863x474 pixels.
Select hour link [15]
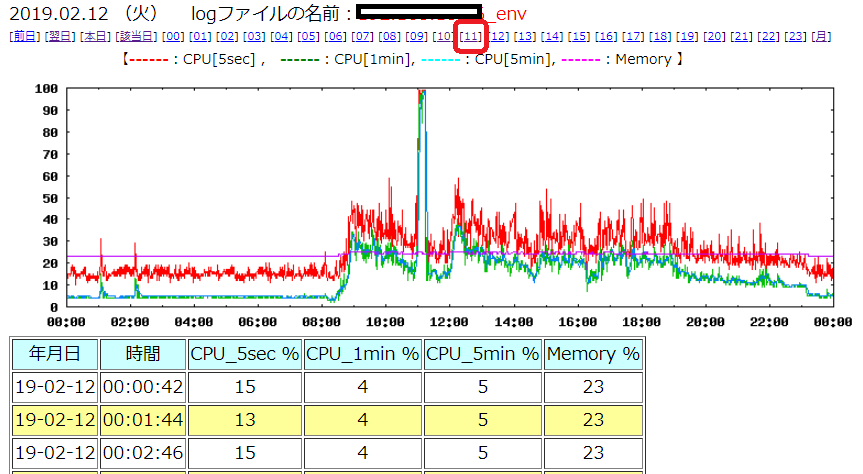pyautogui.click(x=579, y=36)
